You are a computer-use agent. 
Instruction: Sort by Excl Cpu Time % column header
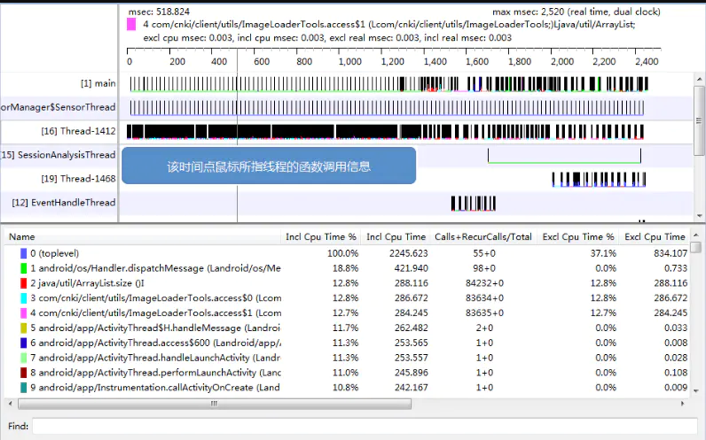pos(578,237)
